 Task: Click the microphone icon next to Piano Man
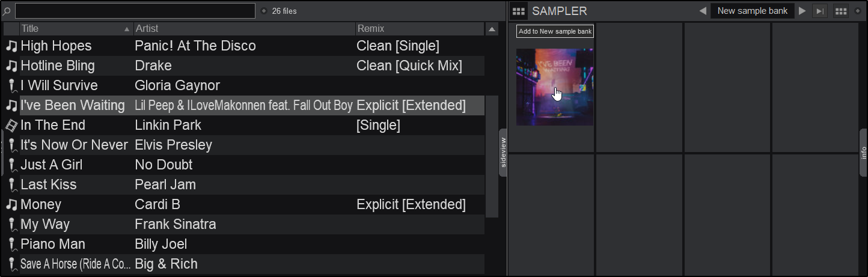pos(11,245)
